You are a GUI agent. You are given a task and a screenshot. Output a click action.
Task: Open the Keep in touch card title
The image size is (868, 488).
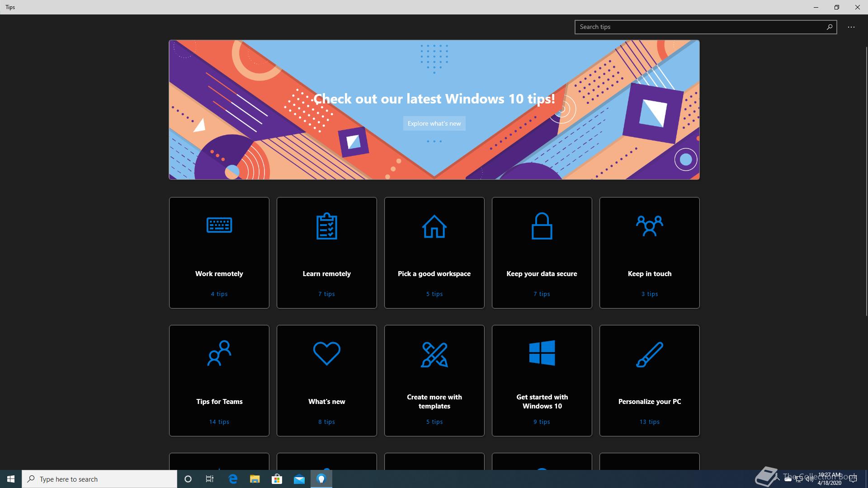pyautogui.click(x=650, y=274)
